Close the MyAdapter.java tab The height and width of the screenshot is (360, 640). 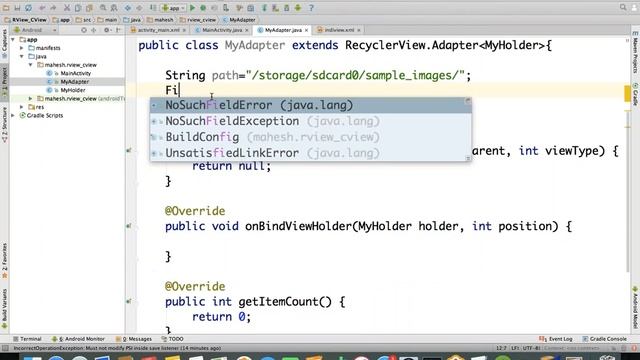click(x=307, y=30)
